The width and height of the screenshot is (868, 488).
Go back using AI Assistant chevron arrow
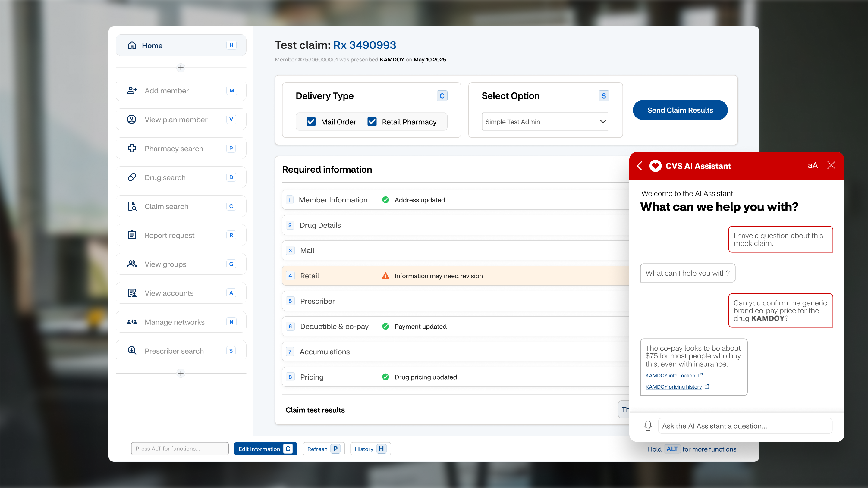point(639,166)
